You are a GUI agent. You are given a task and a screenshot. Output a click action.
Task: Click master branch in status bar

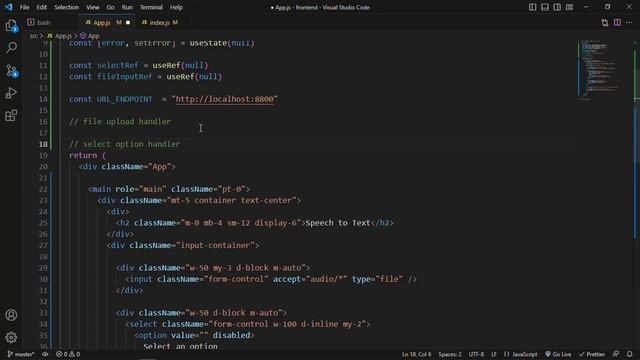coord(21,354)
